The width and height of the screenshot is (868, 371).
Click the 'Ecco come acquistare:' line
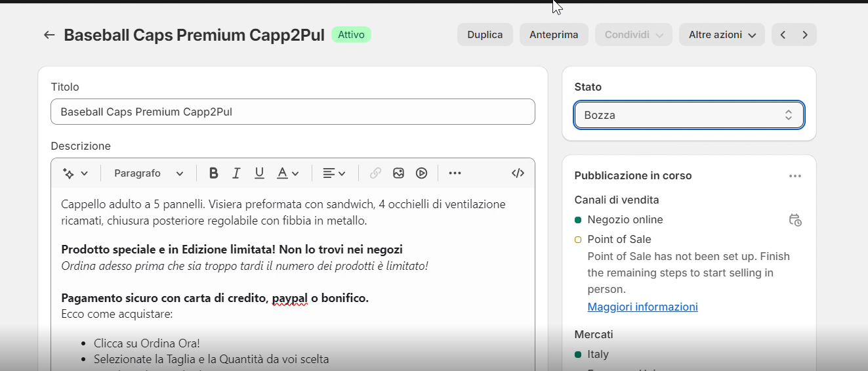(x=117, y=315)
